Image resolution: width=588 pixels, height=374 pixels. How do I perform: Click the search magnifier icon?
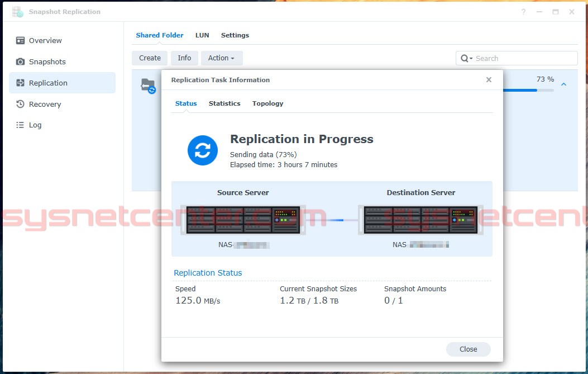point(465,58)
